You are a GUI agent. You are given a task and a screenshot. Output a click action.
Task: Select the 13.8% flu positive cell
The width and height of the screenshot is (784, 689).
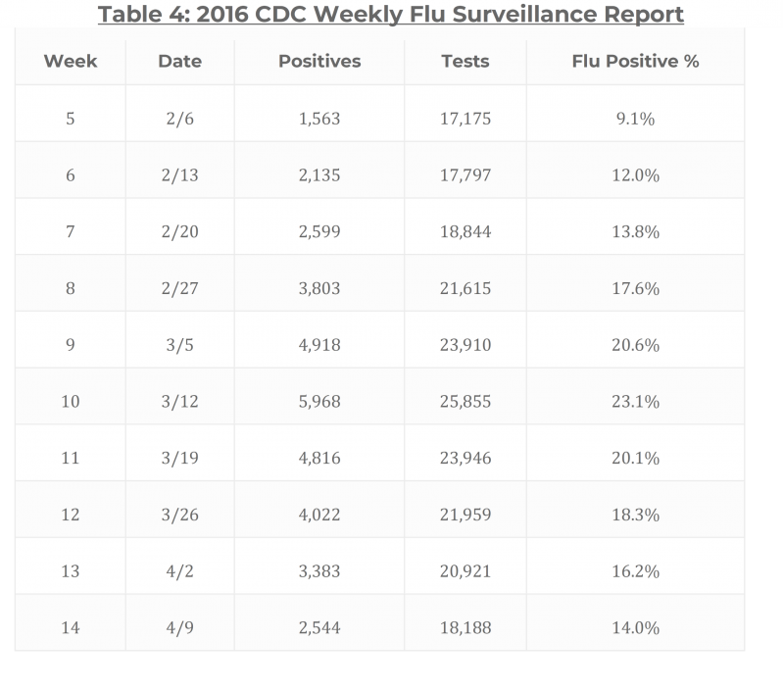click(635, 232)
